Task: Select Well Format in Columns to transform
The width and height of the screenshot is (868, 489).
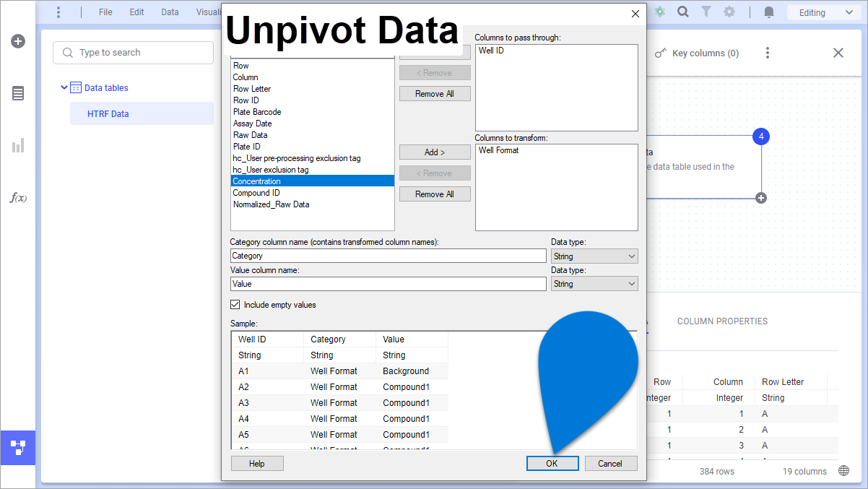Action: point(498,150)
